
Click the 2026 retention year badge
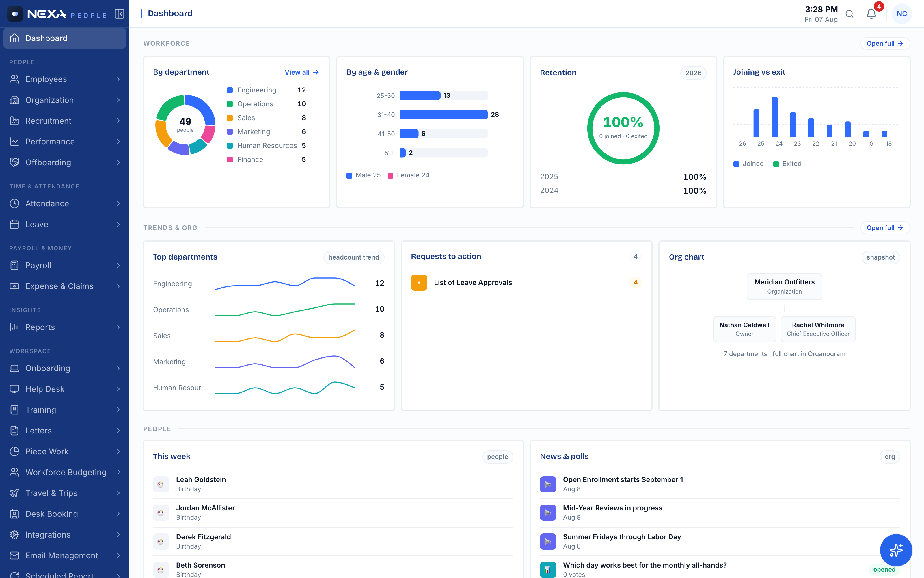[693, 73]
